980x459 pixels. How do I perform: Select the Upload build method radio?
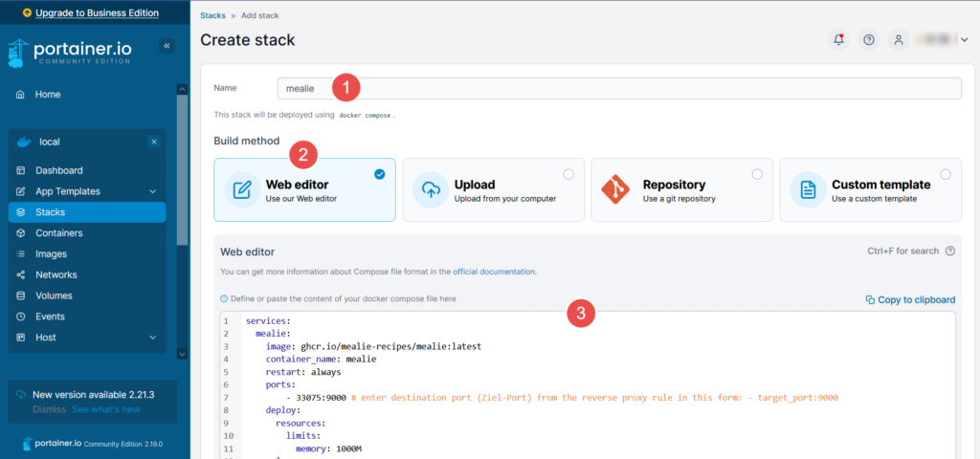568,174
